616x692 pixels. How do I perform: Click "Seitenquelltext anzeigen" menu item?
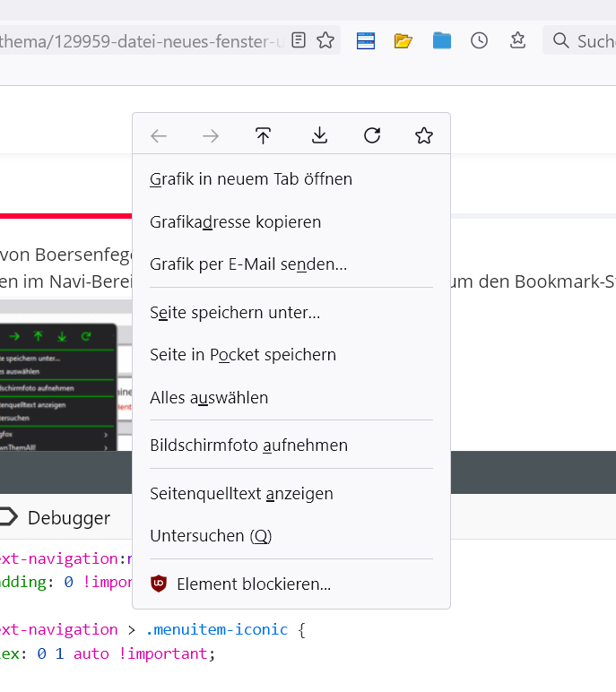coord(241,494)
